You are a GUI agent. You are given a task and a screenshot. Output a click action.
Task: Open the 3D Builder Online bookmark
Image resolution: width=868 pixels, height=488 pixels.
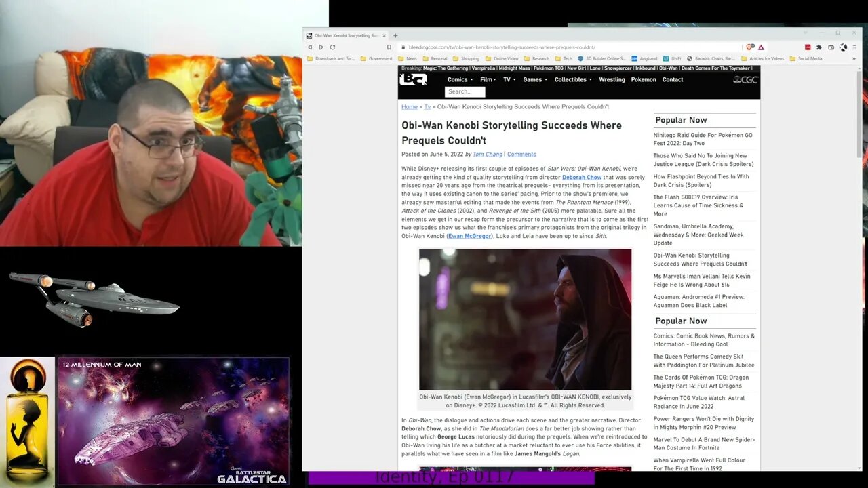click(601, 58)
